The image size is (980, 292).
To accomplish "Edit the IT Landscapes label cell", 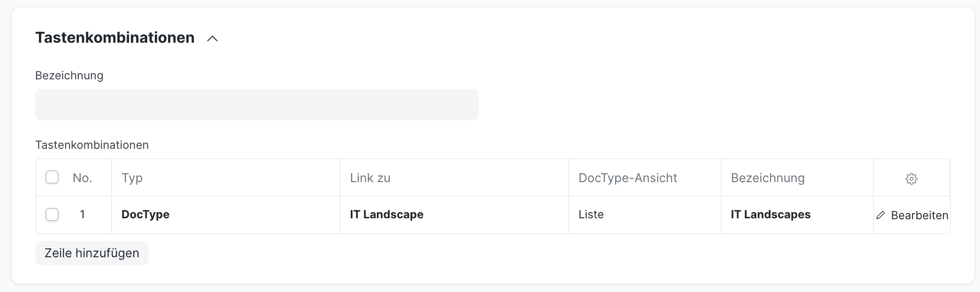I will (x=797, y=215).
